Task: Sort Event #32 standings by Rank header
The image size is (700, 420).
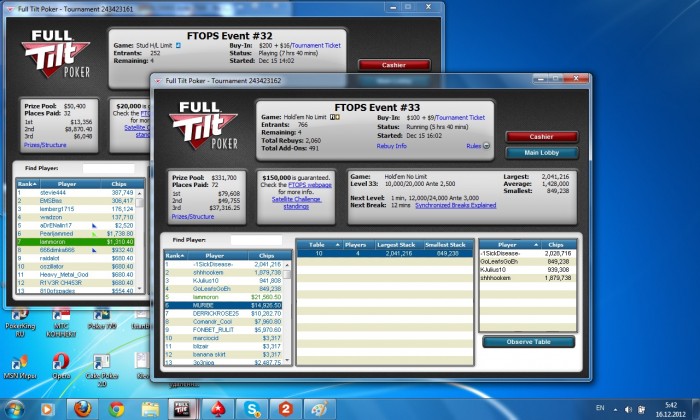Action: pyautogui.click(x=27, y=184)
